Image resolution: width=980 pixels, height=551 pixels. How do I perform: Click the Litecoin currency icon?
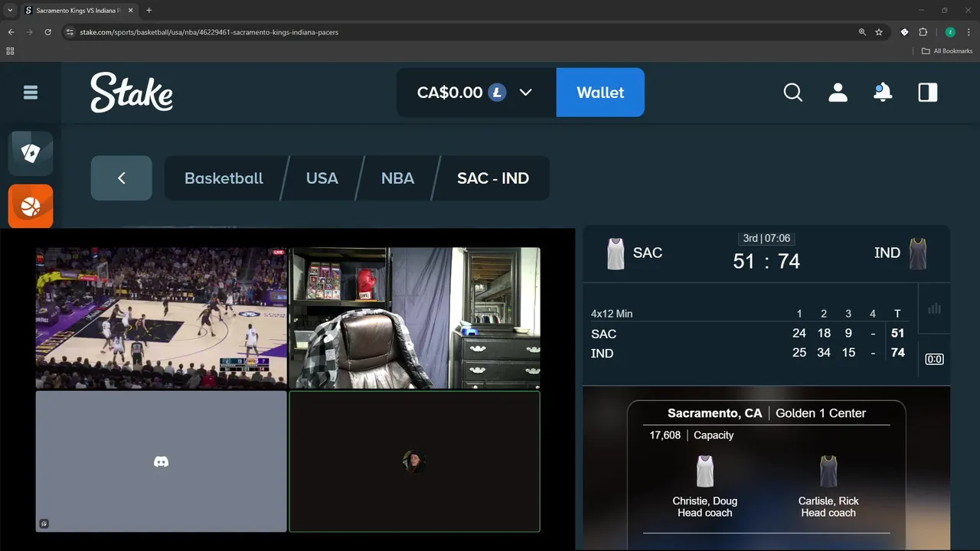tap(498, 93)
